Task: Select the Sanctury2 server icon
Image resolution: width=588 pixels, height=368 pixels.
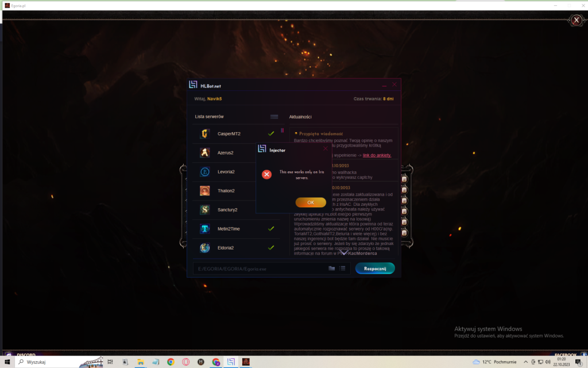Action: point(205,210)
